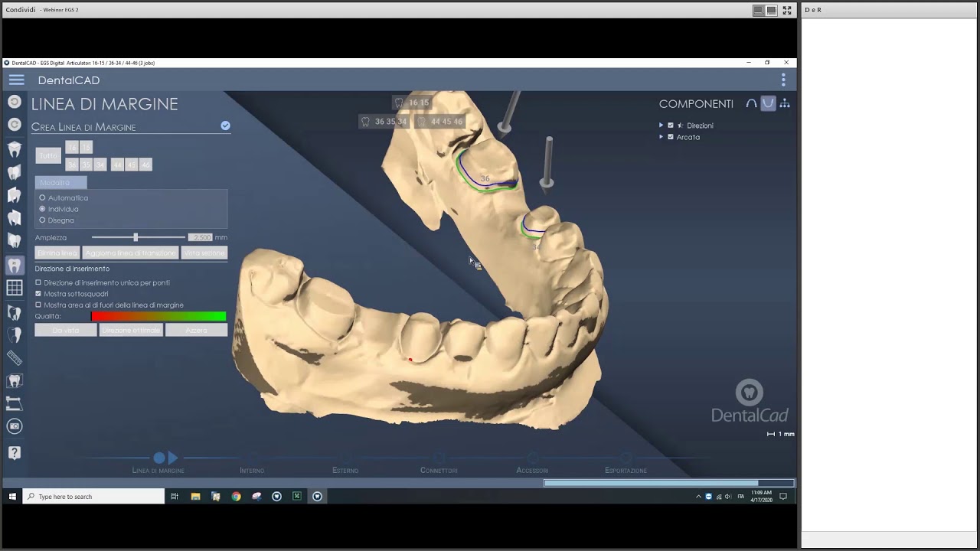Screen dimensions: 980x551
Task: Toggle the lower arch view icon
Action: (768, 104)
